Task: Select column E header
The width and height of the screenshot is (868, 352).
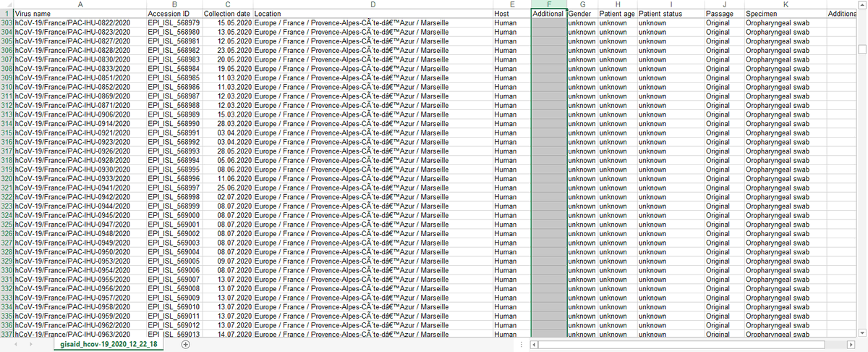Action: point(511,4)
